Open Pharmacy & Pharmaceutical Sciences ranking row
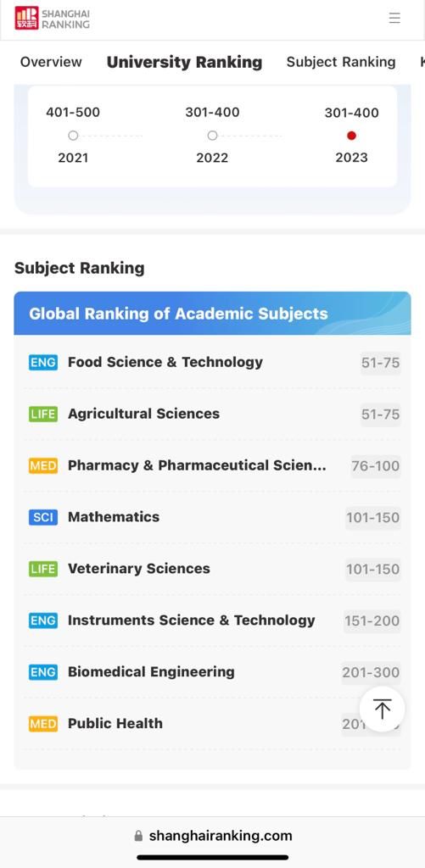This screenshot has height=868, width=425. coord(212,465)
